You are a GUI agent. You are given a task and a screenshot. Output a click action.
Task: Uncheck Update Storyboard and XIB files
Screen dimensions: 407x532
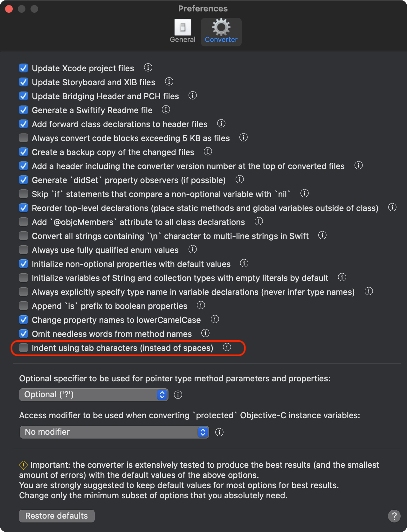[x=24, y=82]
